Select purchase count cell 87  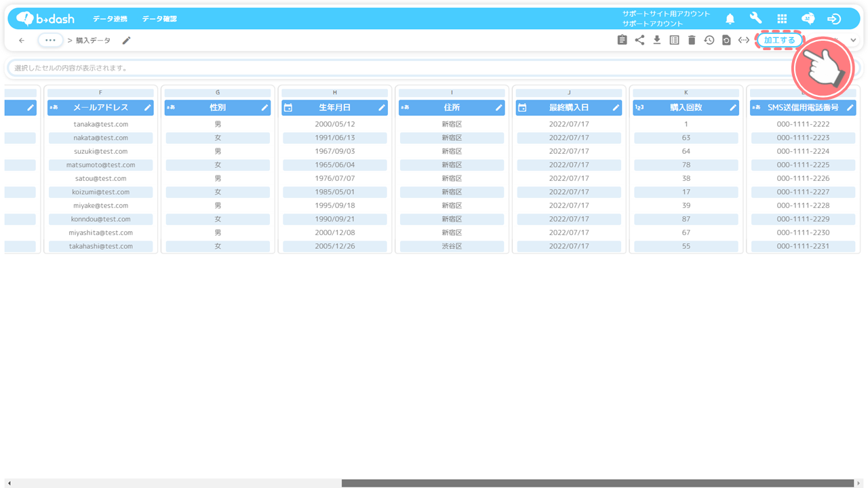(x=686, y=219)
